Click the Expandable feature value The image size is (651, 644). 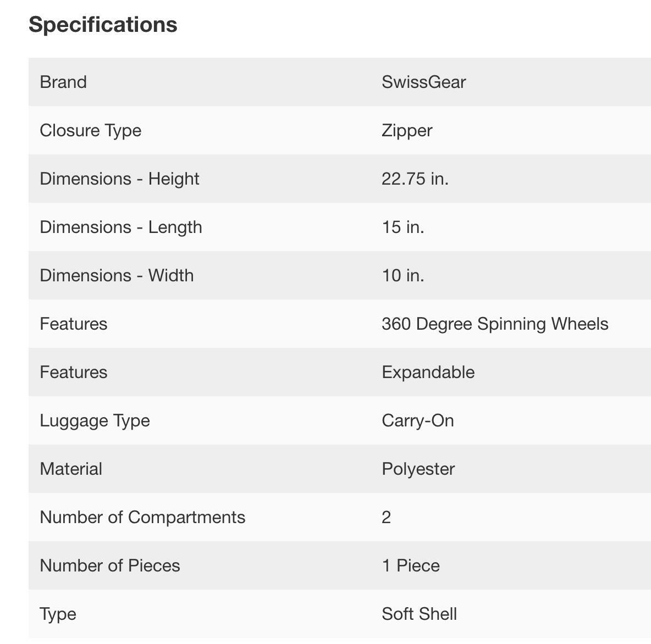[428, 372]
